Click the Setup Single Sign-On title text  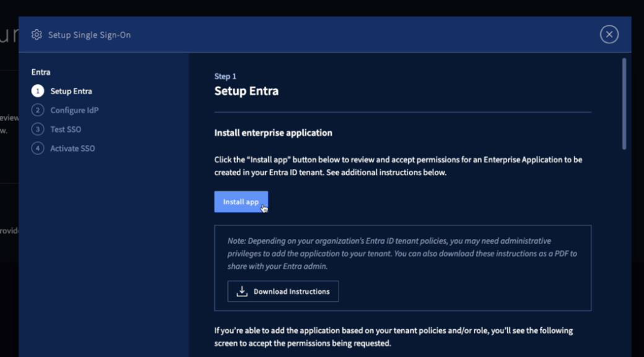tap(90, 35)
